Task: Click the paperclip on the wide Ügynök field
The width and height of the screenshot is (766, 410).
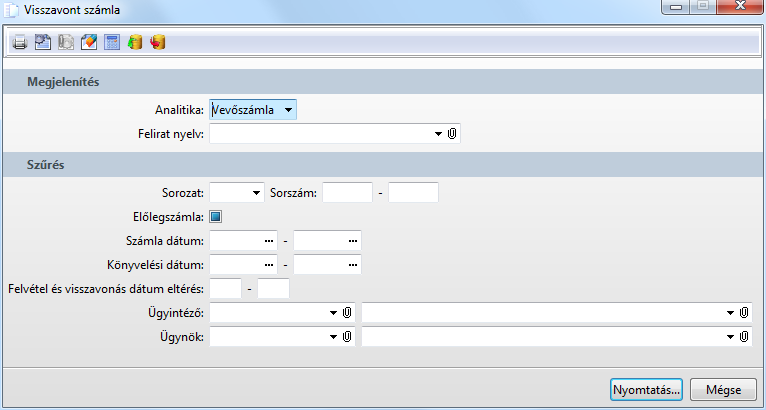Action: pos(744,336)
